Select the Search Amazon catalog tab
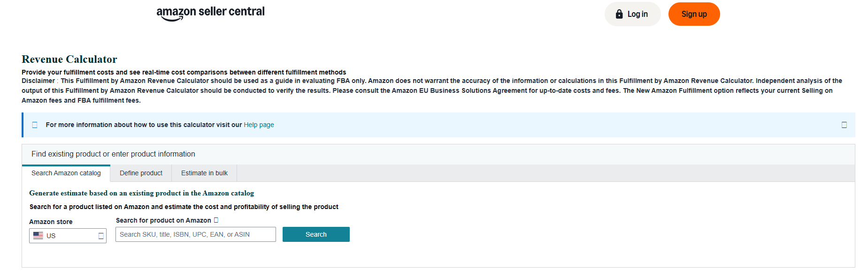Viewport: 868px width, 277px height. (66, 173)
